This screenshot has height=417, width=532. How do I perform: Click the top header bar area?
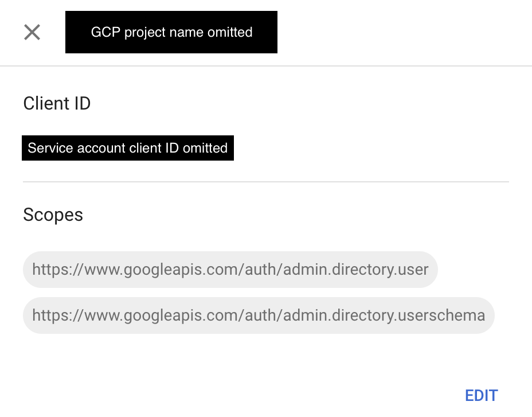point(373,32)
